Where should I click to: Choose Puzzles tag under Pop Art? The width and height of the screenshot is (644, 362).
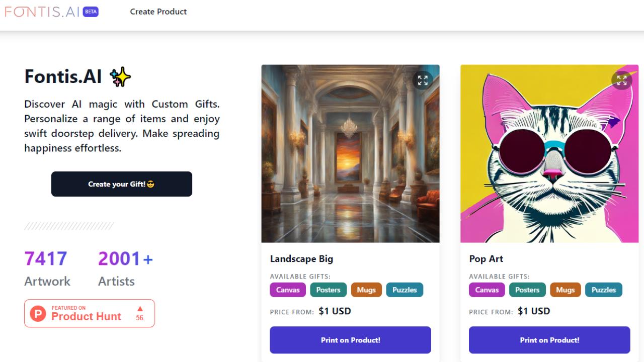coord(604,290)
